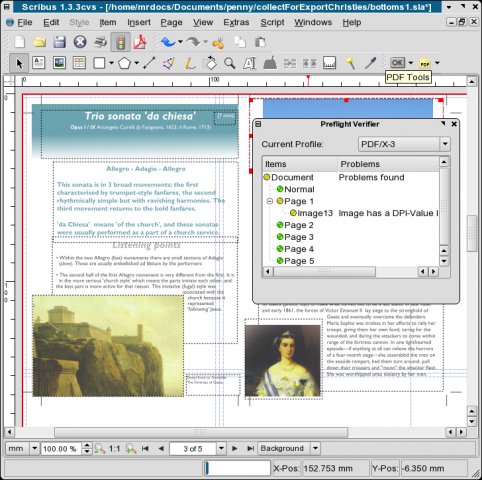The height and width of the screenshot is (480, 482).
Task: Click the 1:1 zoom button
Action: [114, 449]
